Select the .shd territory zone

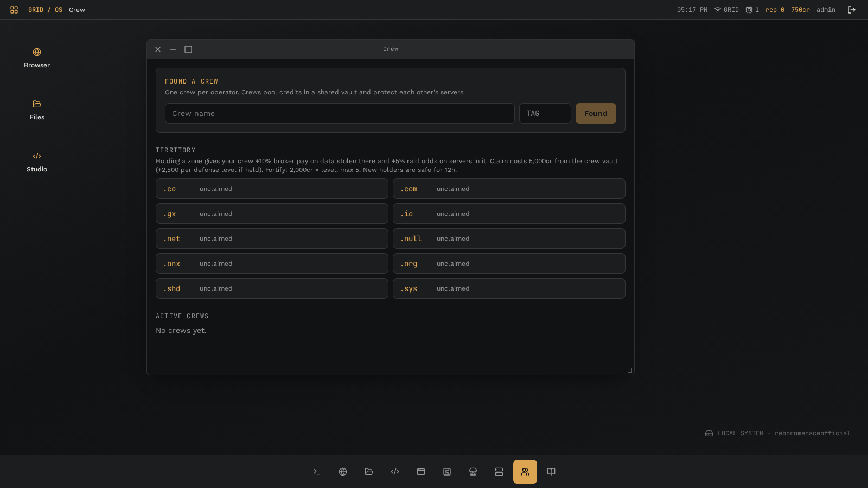click(x=272, y=288)
